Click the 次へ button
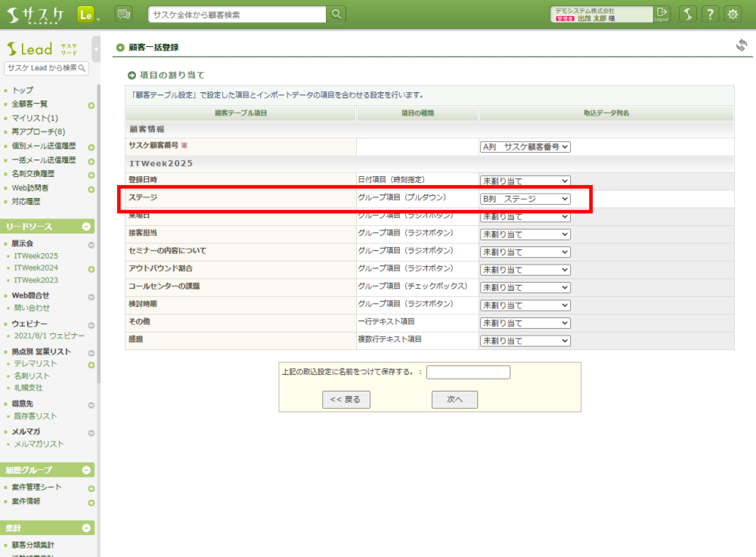Screen dimensions: 756x557 pos(454,400)
